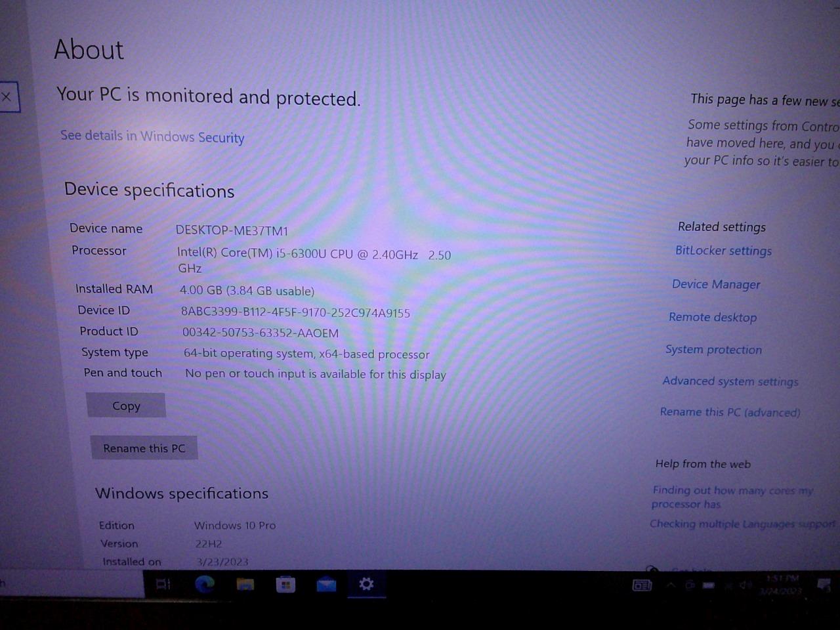Viewport: 840px width, 630px height.
Task: Open Remote desktop link
Action: pos(713,317)
